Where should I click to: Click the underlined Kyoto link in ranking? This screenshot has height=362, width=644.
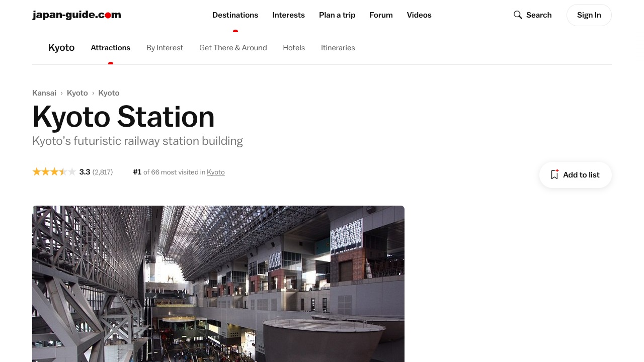(x=216, y=172)
